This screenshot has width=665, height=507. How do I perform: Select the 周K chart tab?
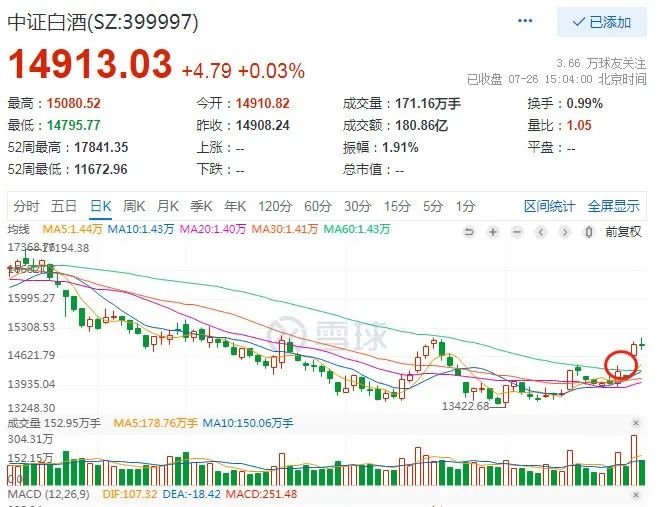click(134, 206)
